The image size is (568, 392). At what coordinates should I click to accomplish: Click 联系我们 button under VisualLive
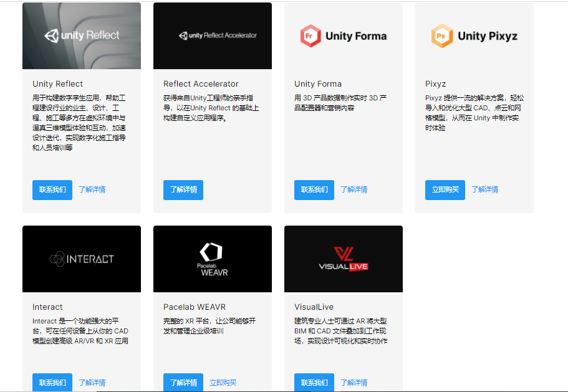(314, 382)
